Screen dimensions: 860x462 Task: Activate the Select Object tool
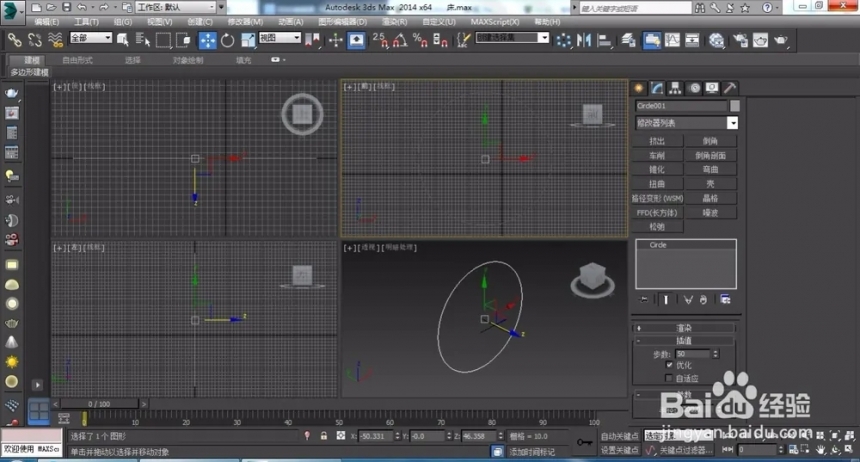click(x=122, y=40)
